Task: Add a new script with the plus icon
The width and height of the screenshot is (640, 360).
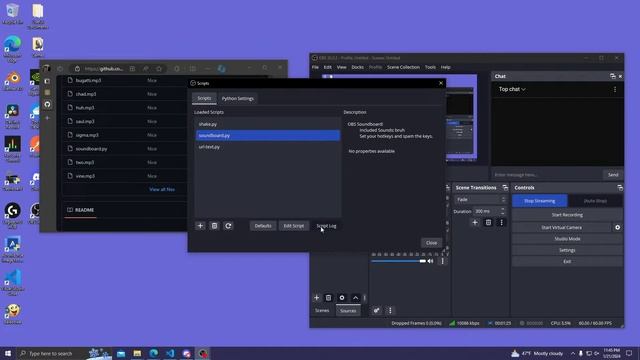Action: [x=200, y=226]
